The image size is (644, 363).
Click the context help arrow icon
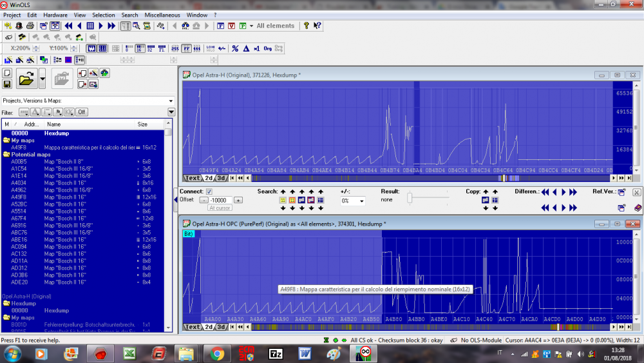pos(317,26)
